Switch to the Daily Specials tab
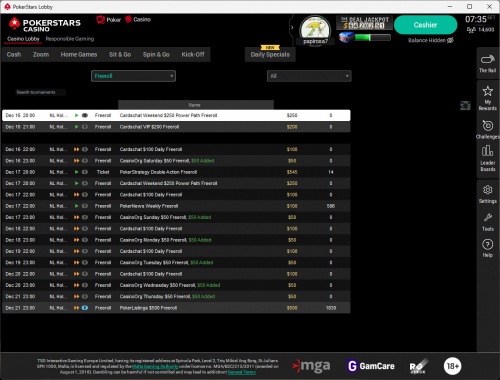500x380 pixels. (x=270, y=54)
